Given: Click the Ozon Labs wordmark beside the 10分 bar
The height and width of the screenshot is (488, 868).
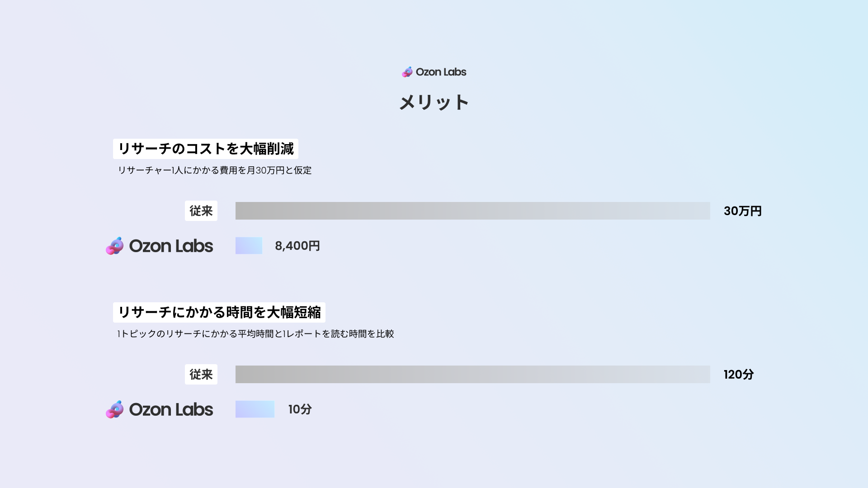Looking at the screenshot, I should [x=171, y=409].
